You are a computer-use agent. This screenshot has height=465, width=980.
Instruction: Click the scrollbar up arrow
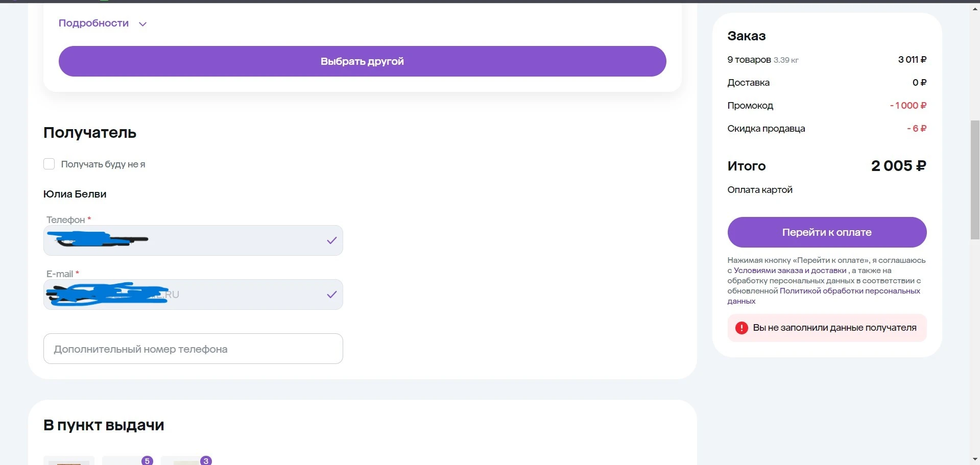[x=975, y=9]
